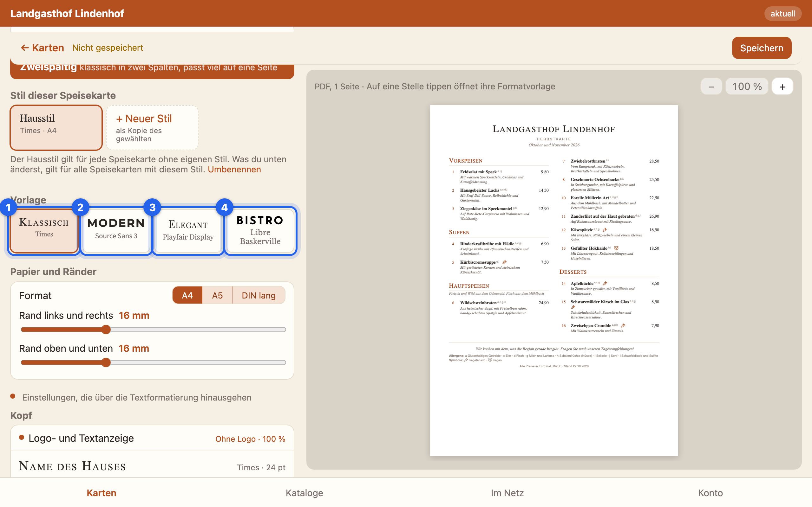This screenshot has width=812, height=507.
Task: Pick the Bistro Libre Baskerville template
Action: [x=260, y=231]
